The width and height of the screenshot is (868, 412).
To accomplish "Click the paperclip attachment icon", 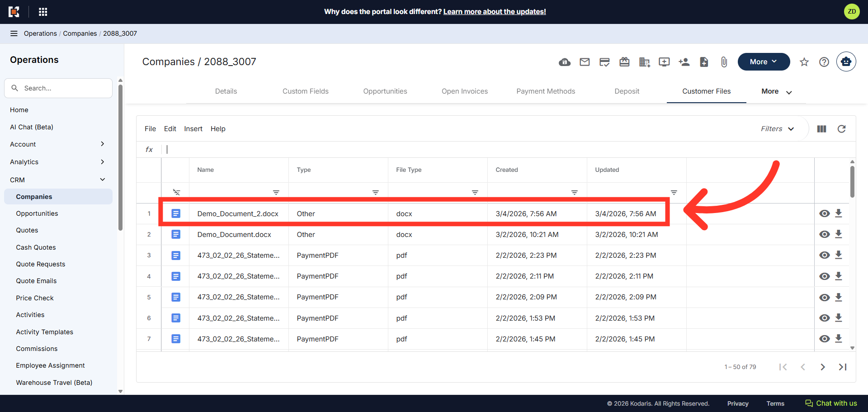I will 724,62.
